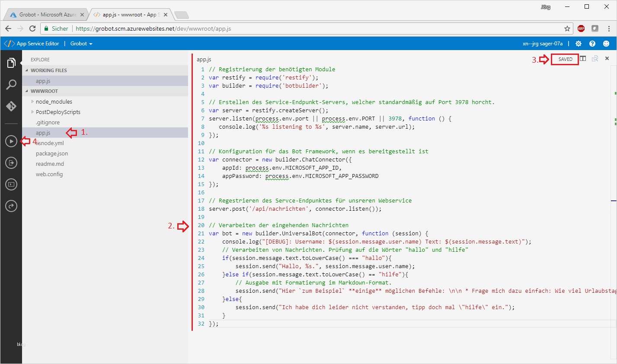The width and height of the screenshot is (617, 364).
Task: Bookmark the page with the star icon
Action: (567, 28)
